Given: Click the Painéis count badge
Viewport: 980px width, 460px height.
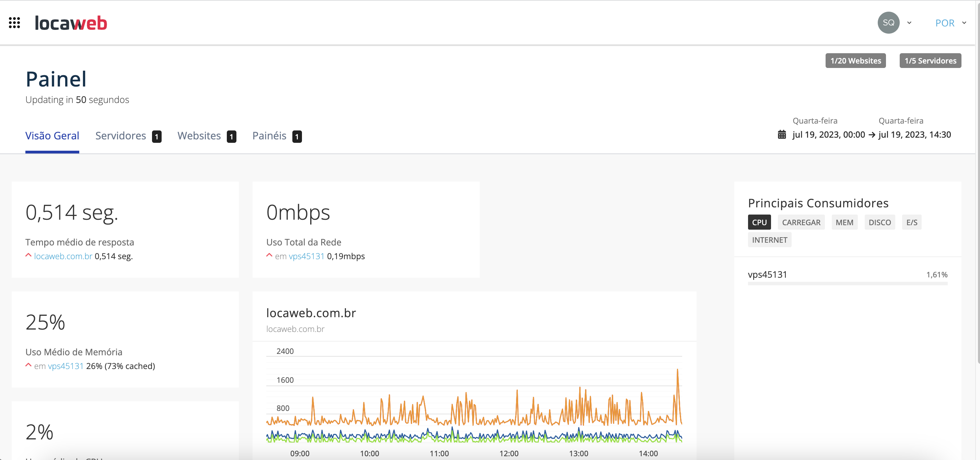Looking at the screenshot, I should 297,137.
